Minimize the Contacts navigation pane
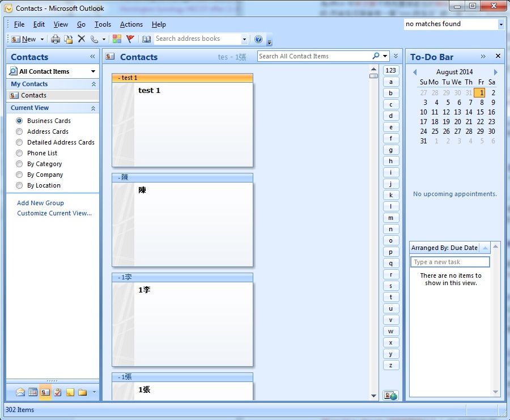Viewport: 510px width, 420px height. pos(93,56)
